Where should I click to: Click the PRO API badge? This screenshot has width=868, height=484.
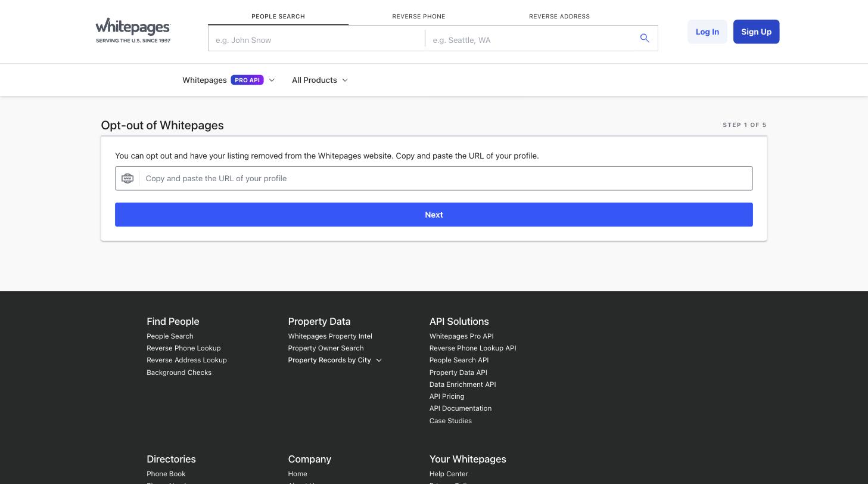(x=247, y=80)
